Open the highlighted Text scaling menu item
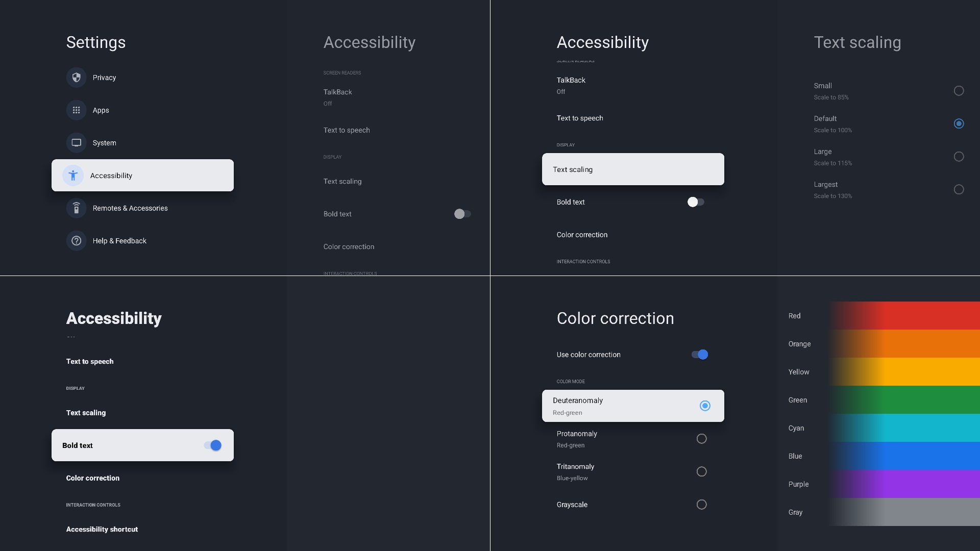980x551 pixels. click(x=632, y=169)
